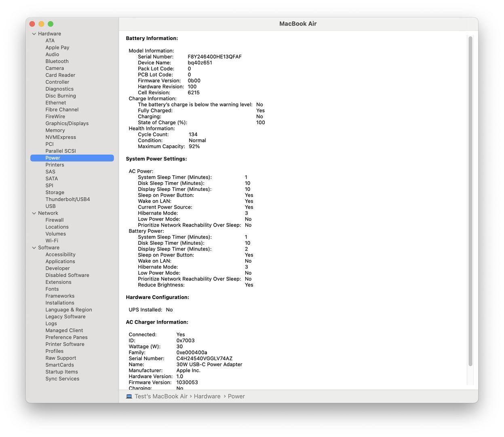
Task: Select SPI in the sidebar
Action: pos(49,185)
